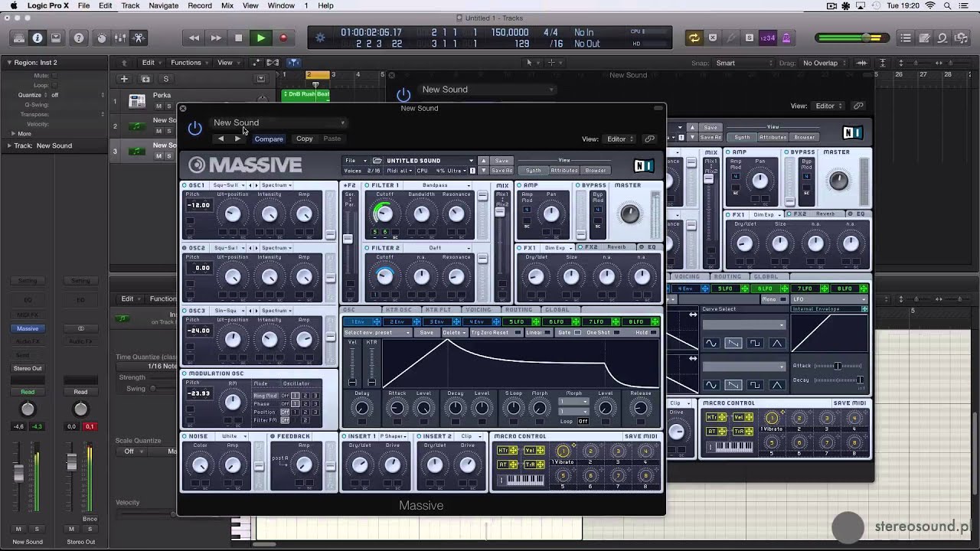
Task: Open the Drag No Overlap dropdown
Action: (x=825, y=63)
